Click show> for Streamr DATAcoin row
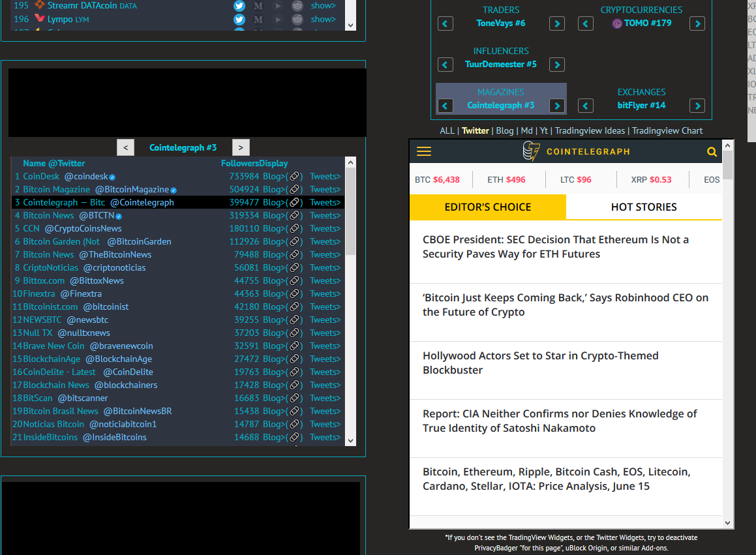 tap(323, 6)
